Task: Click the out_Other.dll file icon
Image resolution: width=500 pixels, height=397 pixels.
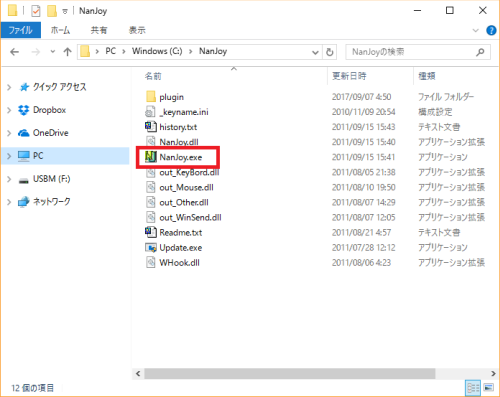Action: click(x=151, y=202)
